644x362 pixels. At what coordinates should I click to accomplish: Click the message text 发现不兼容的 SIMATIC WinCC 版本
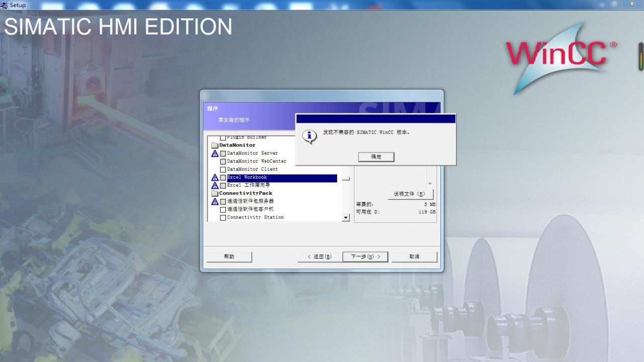(x=366, y=132)
